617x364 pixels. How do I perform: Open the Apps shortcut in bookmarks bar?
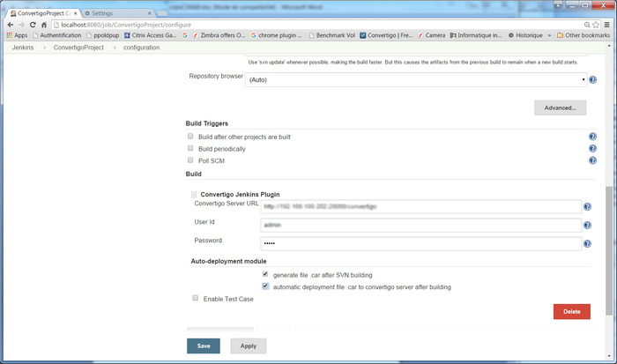coord(17,35)
